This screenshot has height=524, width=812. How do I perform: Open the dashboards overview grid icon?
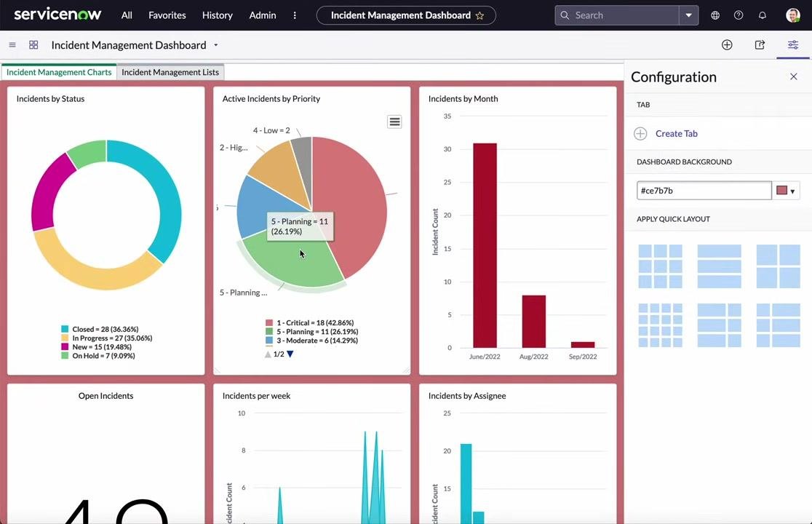[x=33, y=45]
